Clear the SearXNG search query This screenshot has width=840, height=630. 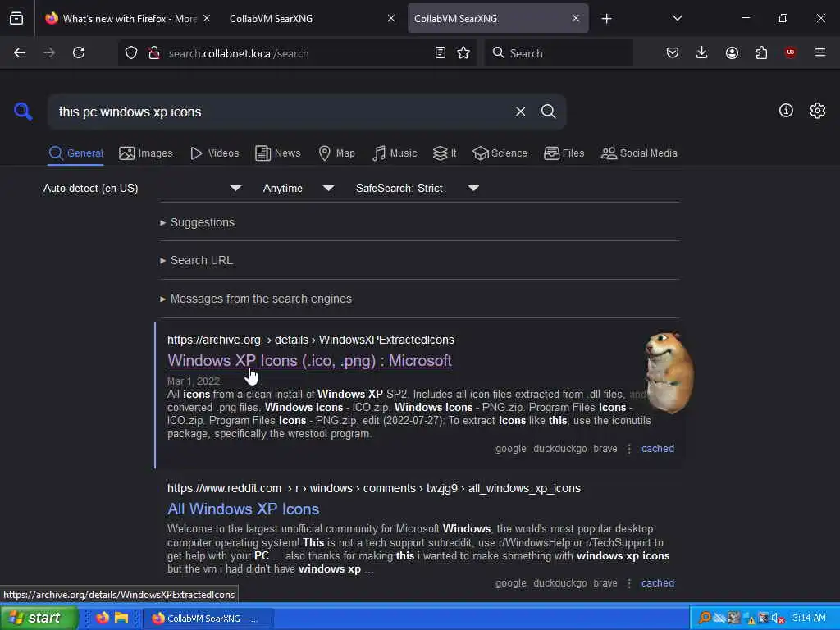point(520,112)
